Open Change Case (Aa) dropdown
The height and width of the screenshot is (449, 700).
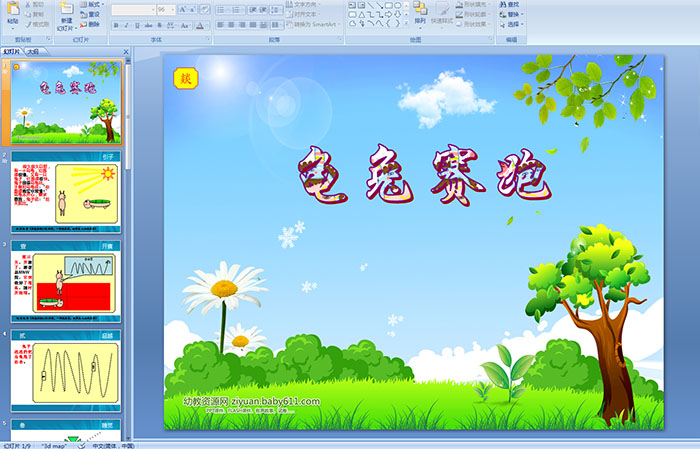click(185, 25)
